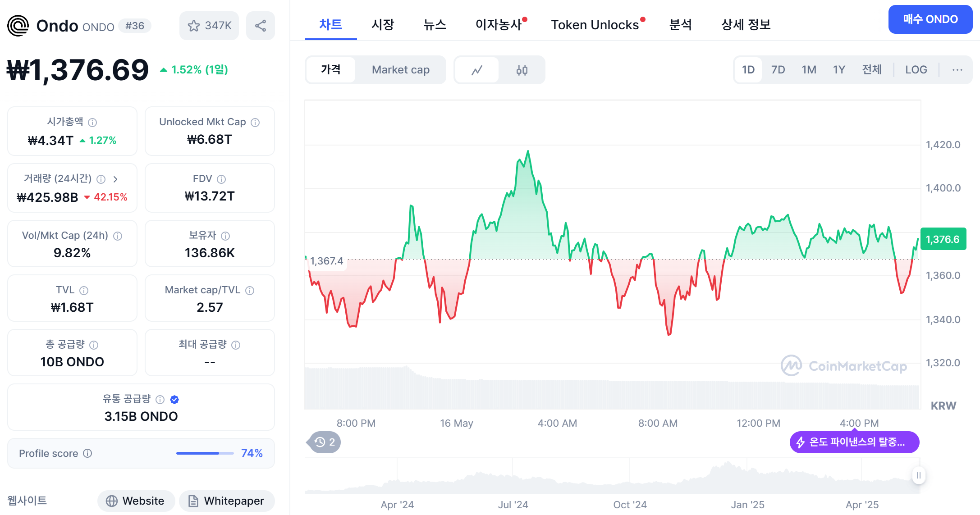Viewport: 980px width, 515px height.
Task: Enable logarithmic scale with LOG button
Action: point(916,70)
